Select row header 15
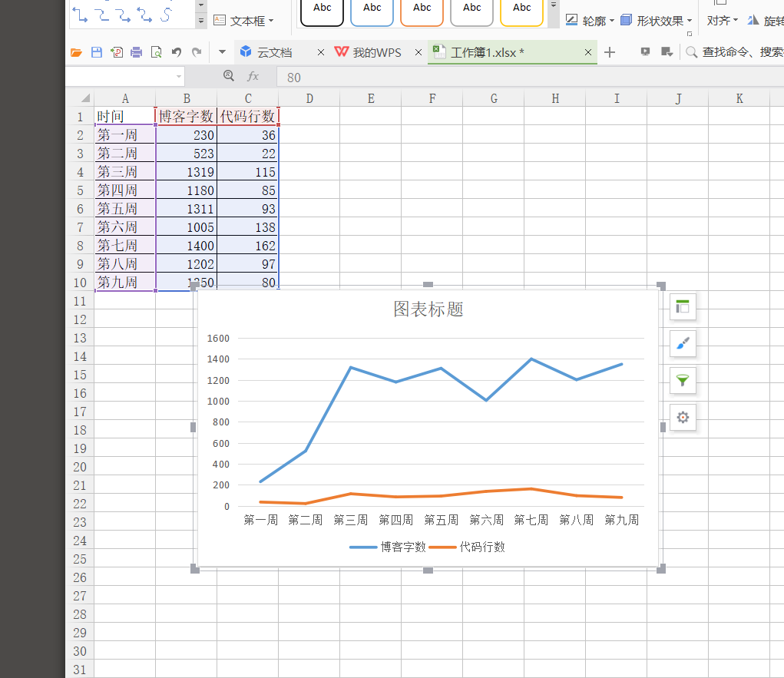 coord(80,375)
